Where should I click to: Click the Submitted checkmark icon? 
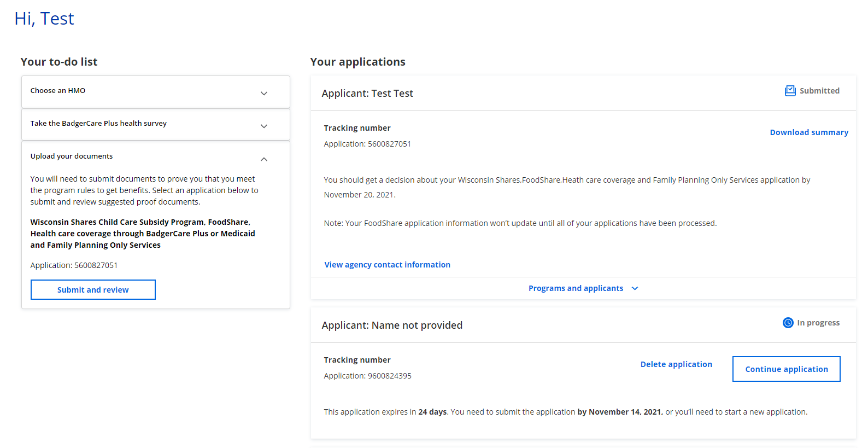tap(790, 91)
